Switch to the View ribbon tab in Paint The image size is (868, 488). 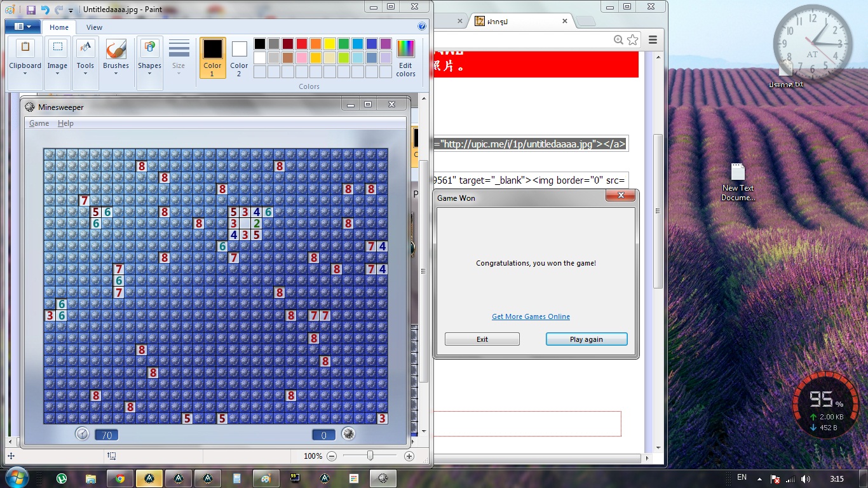94,27
